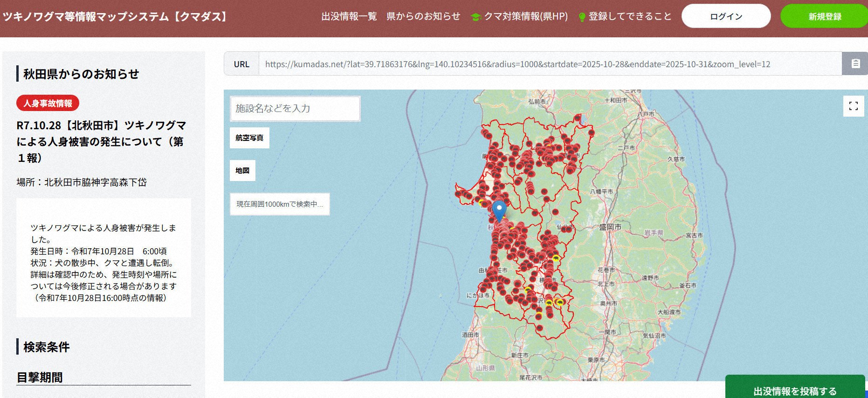Click the クマダス site title
Screen dimensions: 868x398
pyautogui.click(x=115, y=17)
